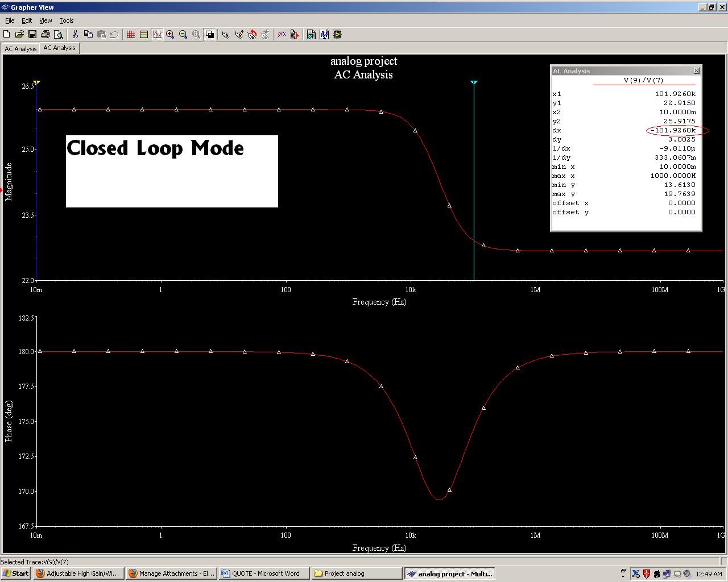Switch to the Manage Attachments Firefox window
The width and height of the screenshot is (728, 582).
point(171,573)
